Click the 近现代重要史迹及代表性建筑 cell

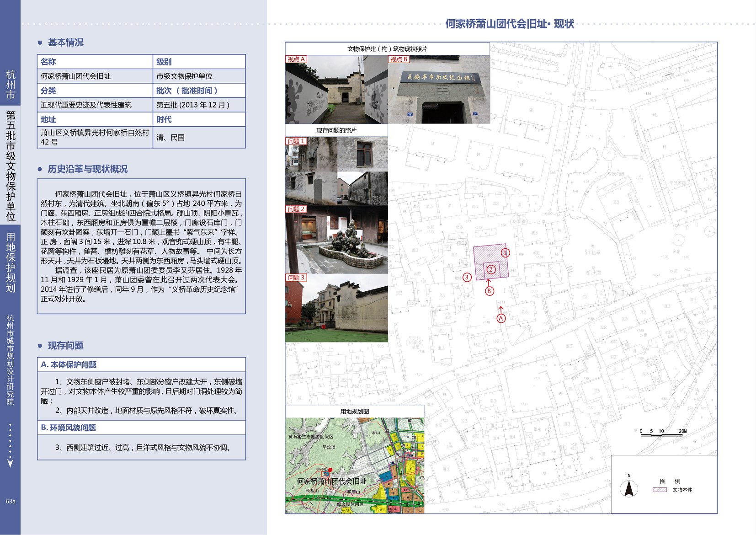click(95, 105)
